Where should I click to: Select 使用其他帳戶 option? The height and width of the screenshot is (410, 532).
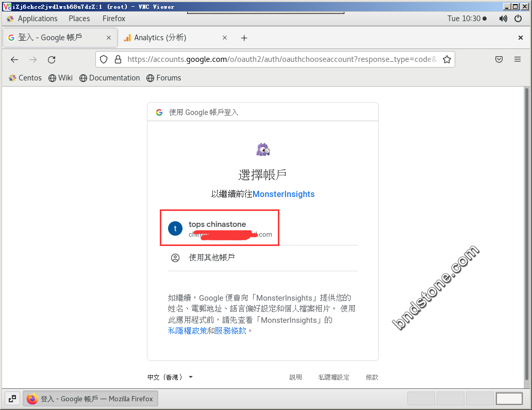click(x=263, y=258)
